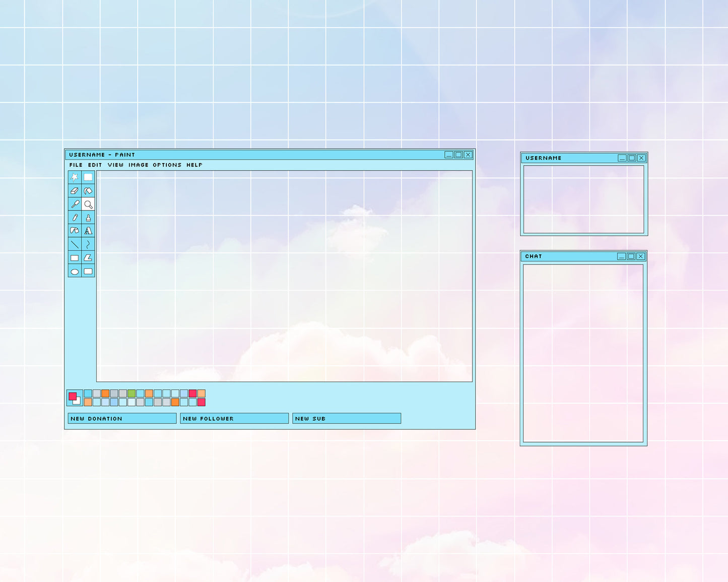
Task: Select the Eraser tool
Action: tap(74, 190)
